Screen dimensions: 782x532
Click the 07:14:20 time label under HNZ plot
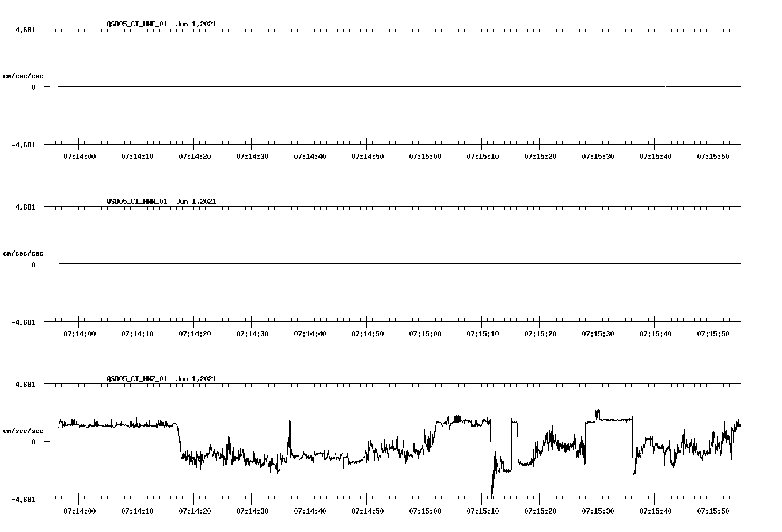coord(195,511)
